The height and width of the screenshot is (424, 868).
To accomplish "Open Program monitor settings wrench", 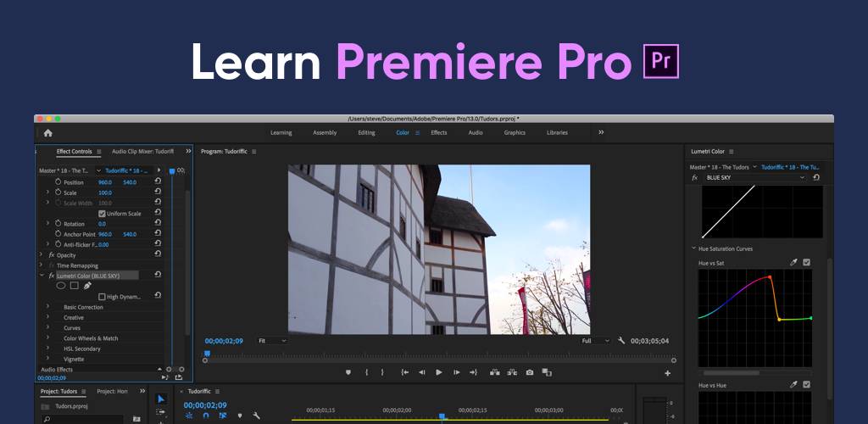I will [621, 341].
